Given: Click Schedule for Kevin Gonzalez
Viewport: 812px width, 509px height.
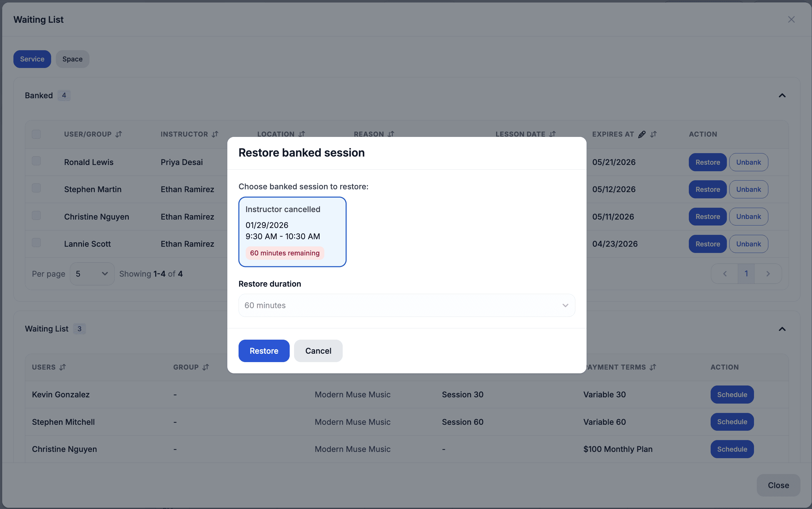Looking at the screenshot, I should tap(732, 395).
